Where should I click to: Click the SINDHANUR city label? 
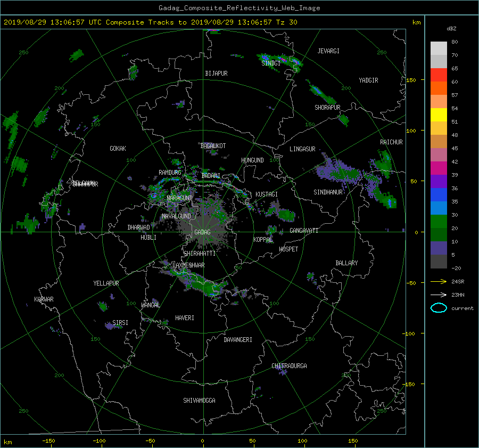click(x=328, y=192)
